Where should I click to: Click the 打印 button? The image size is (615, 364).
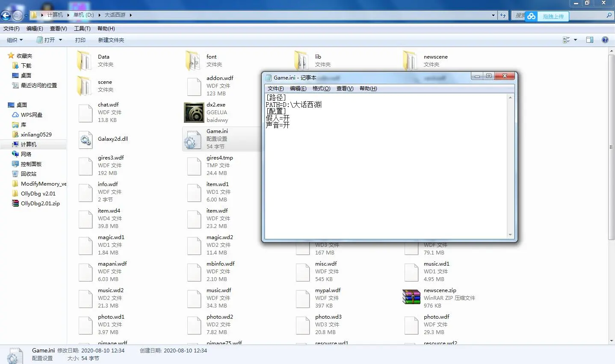80,40
